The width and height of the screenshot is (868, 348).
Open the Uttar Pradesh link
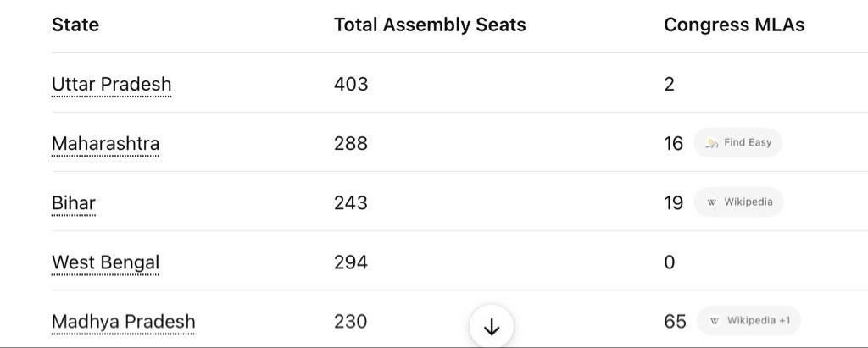(x=111, y=84)
